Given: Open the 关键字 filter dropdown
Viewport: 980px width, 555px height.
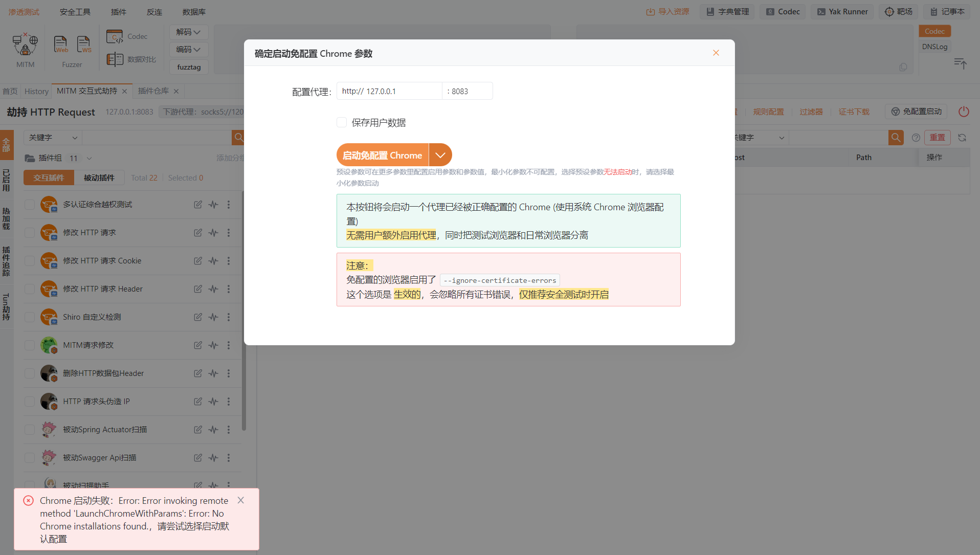Looking at the screenshot, I should click(53, 138).
